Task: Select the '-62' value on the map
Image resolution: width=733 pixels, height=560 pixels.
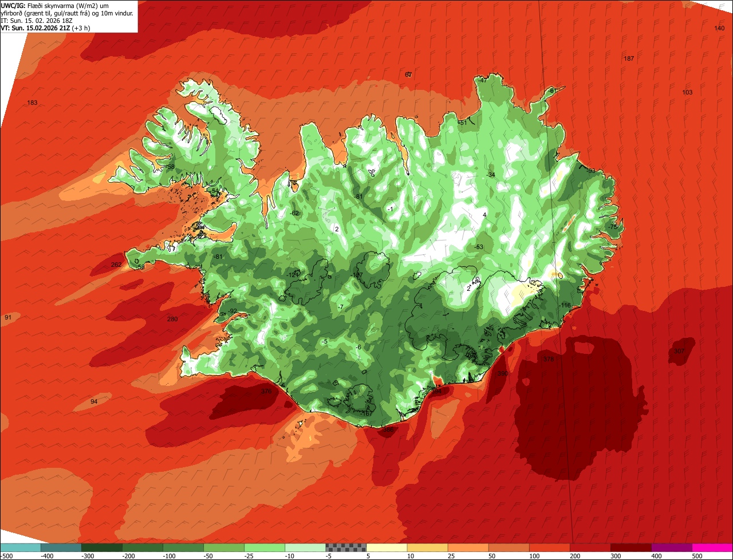Action: tap(294, 213)
